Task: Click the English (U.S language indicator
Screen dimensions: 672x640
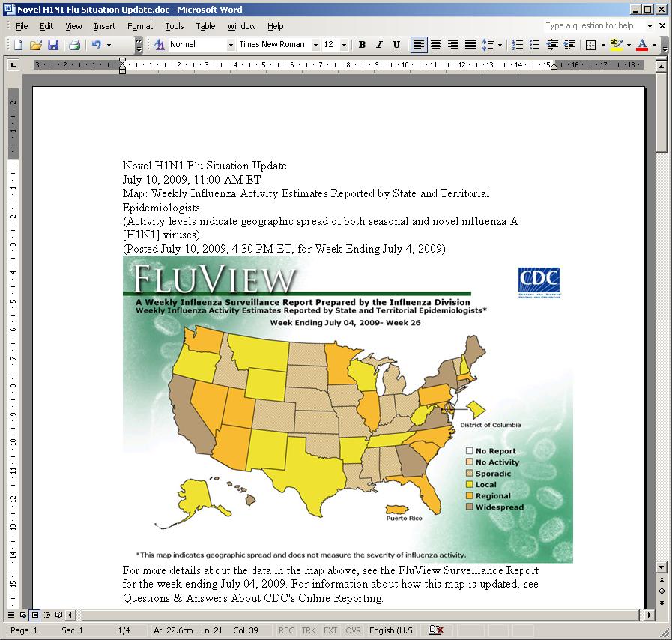Action: click(x=391, y=630)
